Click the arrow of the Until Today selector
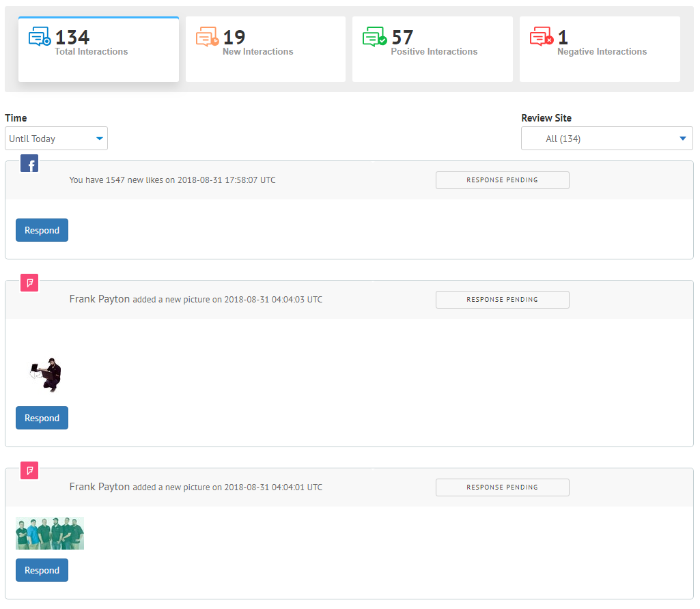The height and width of the screenshot is (609, 700). pos(100,139)
